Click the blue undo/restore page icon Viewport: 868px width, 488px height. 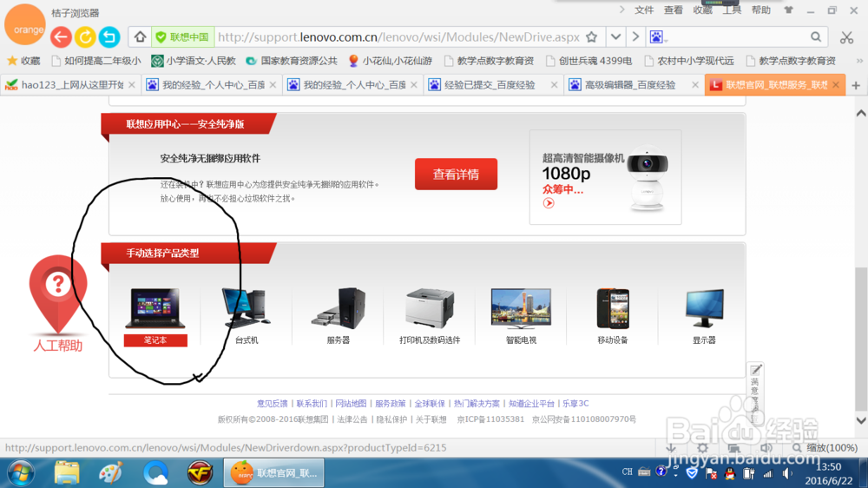(109, 37)
